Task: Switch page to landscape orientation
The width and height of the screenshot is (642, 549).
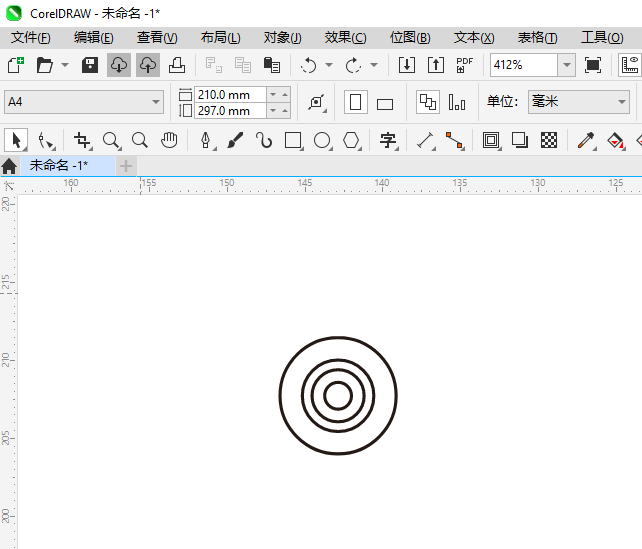Action: point(385,103)
